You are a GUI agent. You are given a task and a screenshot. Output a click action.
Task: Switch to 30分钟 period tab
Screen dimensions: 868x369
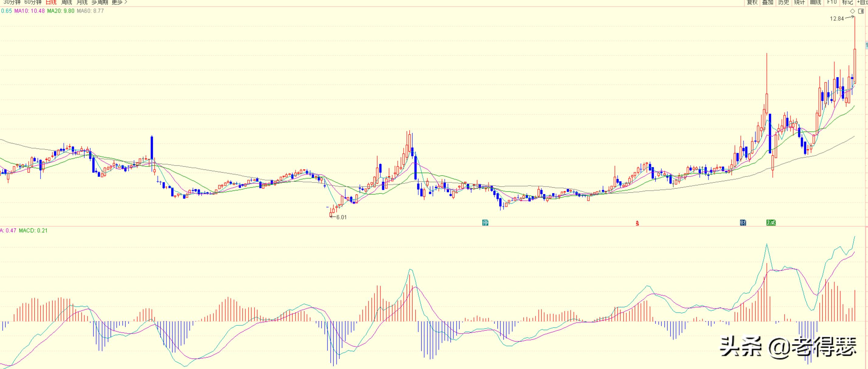[12, 2]
